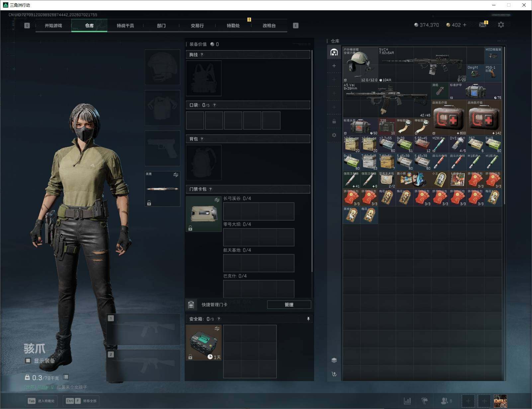Click the locked warehouse tab padlock icon
The height and width of the screenshot is (409, 532).
(x=334, y=121)
